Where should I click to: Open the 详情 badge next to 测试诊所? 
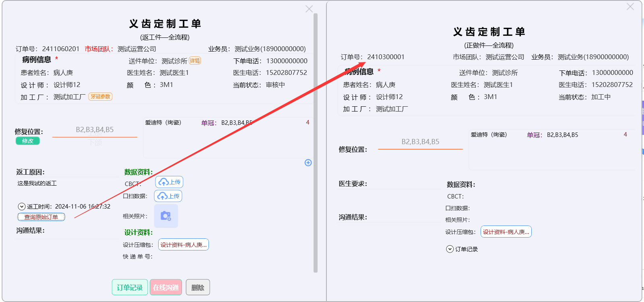click(x=195, y=61)
